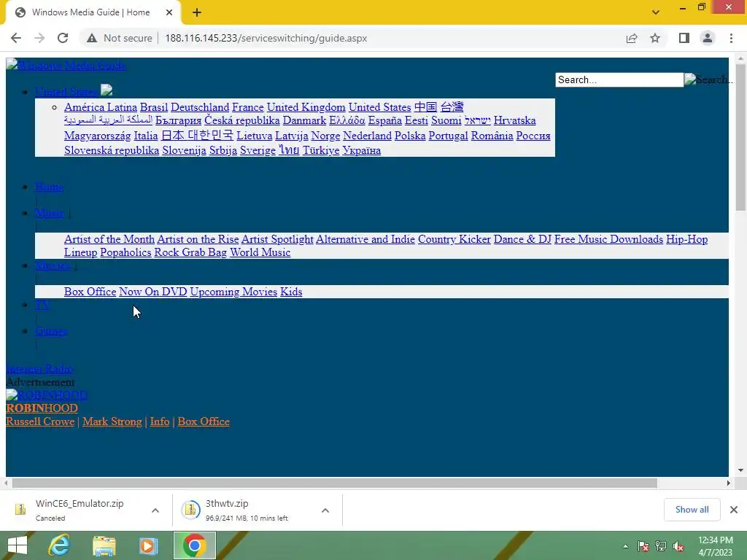Open Popaholics link
The image size is (747, 560).
pos(125,252)
